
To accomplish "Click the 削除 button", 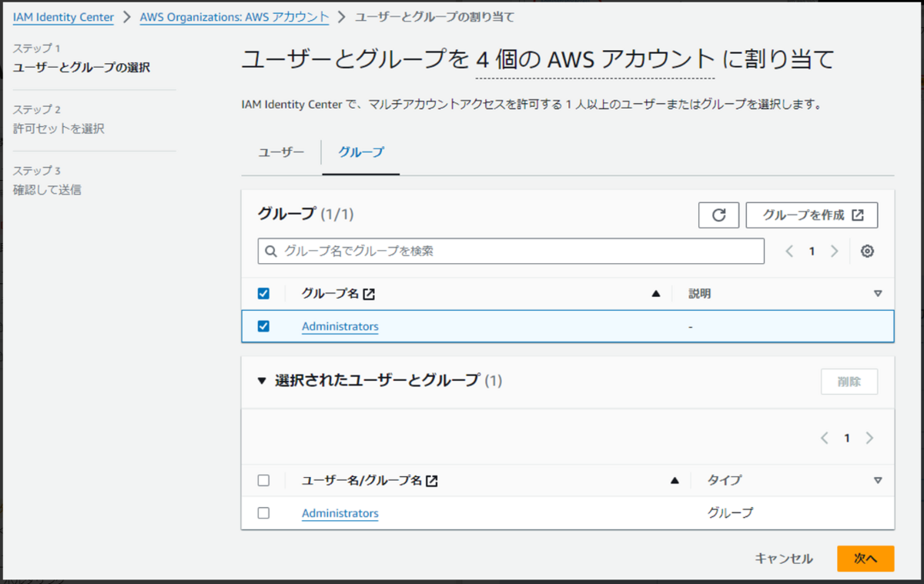I will (849, 381).
